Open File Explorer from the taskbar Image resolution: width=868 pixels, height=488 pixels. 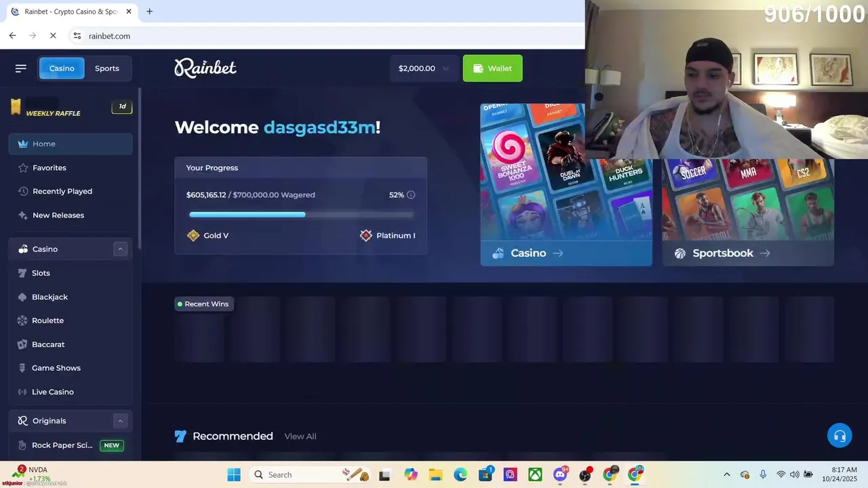click(435, 474)
